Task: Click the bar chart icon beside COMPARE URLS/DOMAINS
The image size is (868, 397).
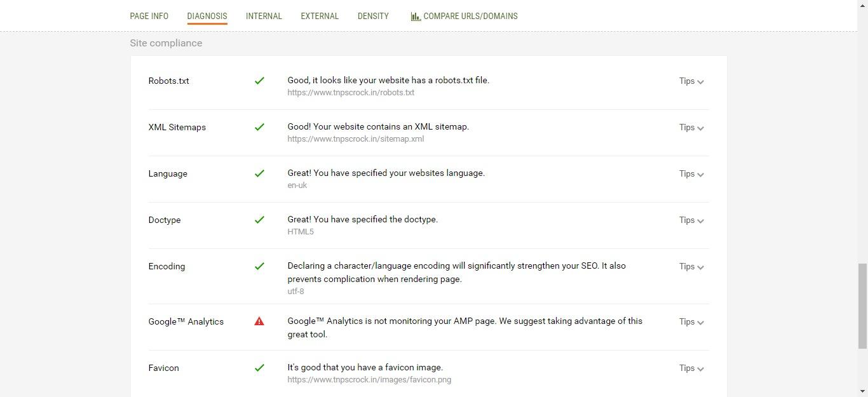Action: [416, 15]
